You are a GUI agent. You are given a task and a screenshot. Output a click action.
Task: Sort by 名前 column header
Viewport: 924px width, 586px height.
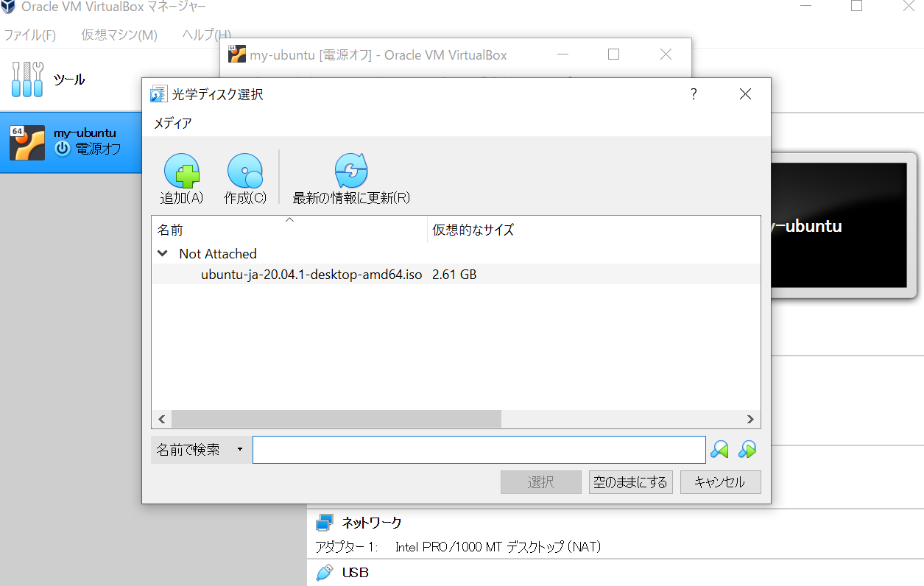pos(289,230)
